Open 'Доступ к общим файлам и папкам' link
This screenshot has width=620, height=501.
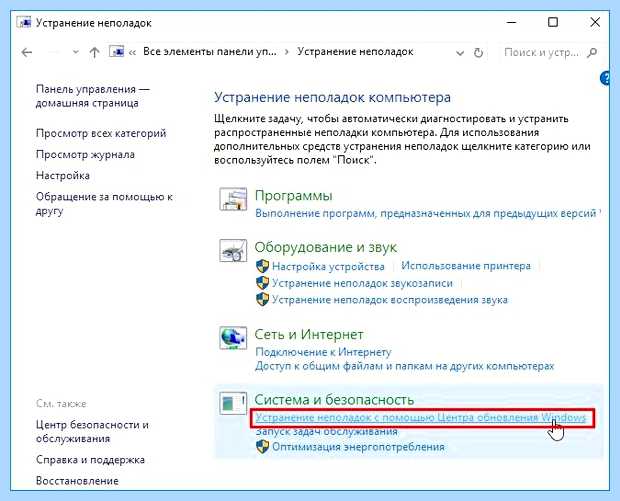(x=405, y=366)
